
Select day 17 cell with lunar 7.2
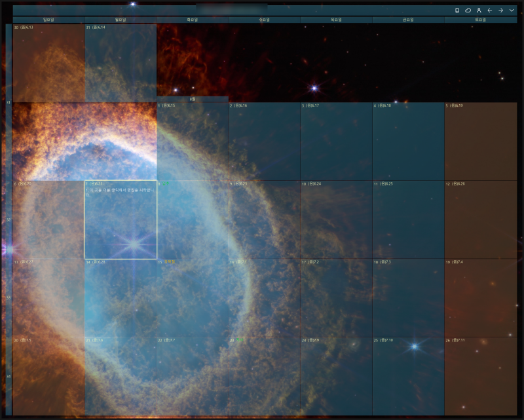point(337,298)
